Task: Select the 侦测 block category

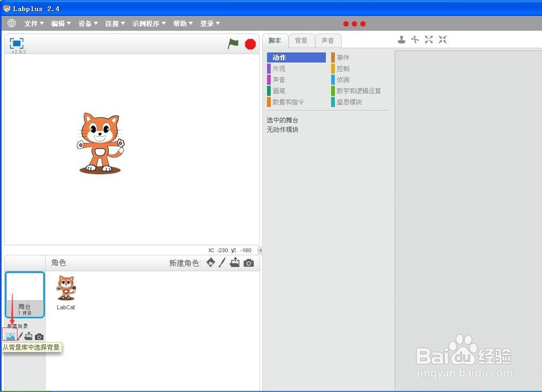Action: [359, 80]
